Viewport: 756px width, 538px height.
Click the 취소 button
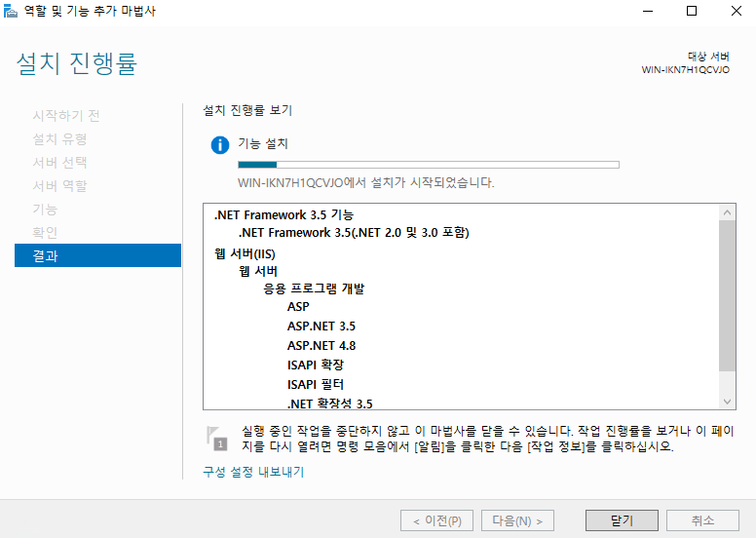pos(702,520)
